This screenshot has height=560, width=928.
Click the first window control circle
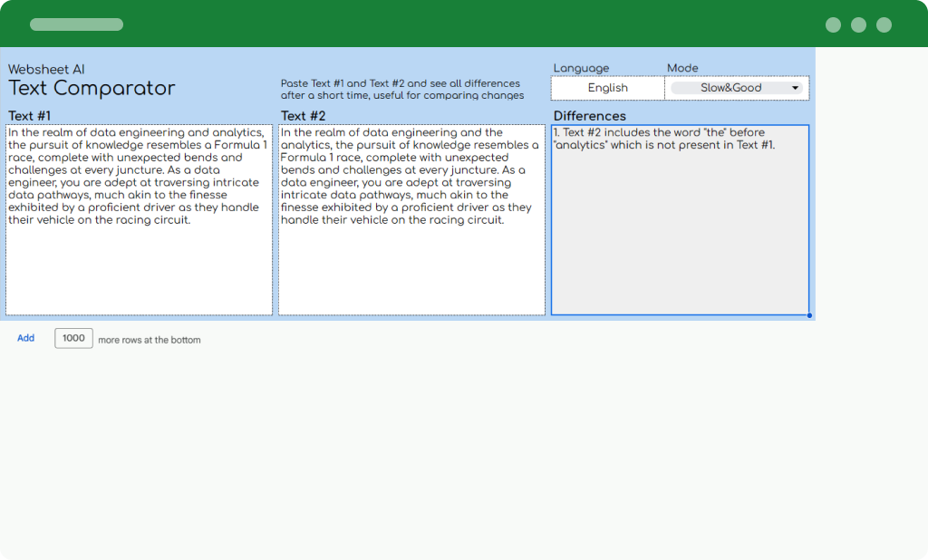tap(834, 24)
